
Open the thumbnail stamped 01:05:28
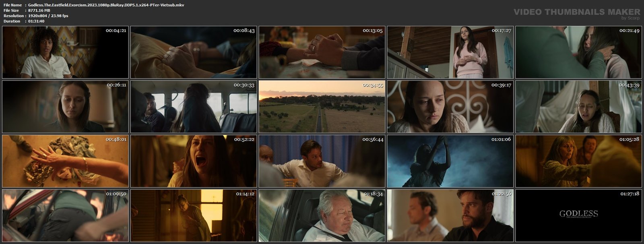(x=579, y=161)
